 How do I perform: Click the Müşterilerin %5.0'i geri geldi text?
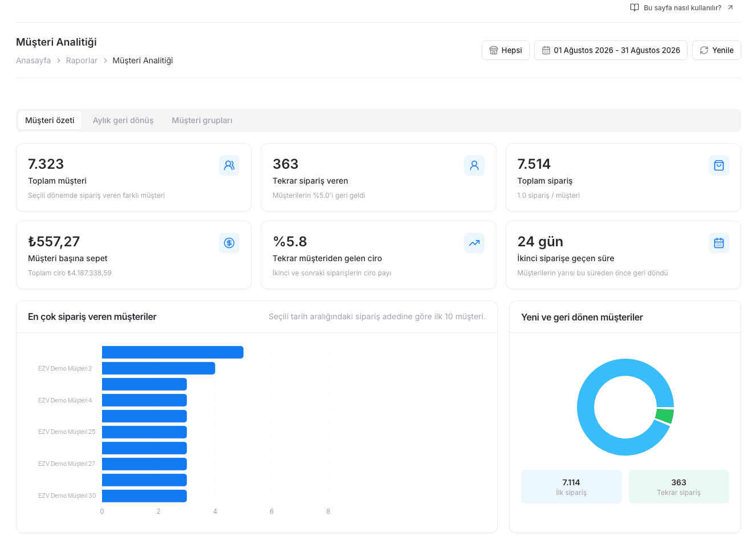point(319,196)
